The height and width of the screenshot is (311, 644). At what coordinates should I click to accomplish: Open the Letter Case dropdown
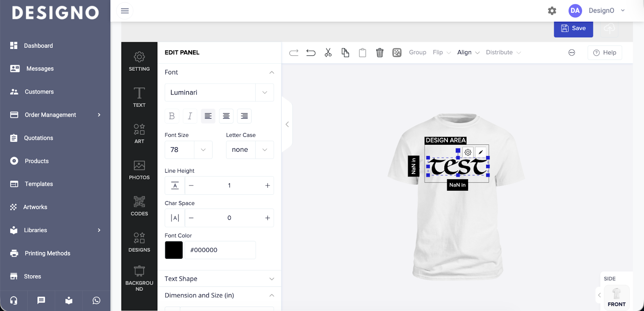(x=250, y=150)
